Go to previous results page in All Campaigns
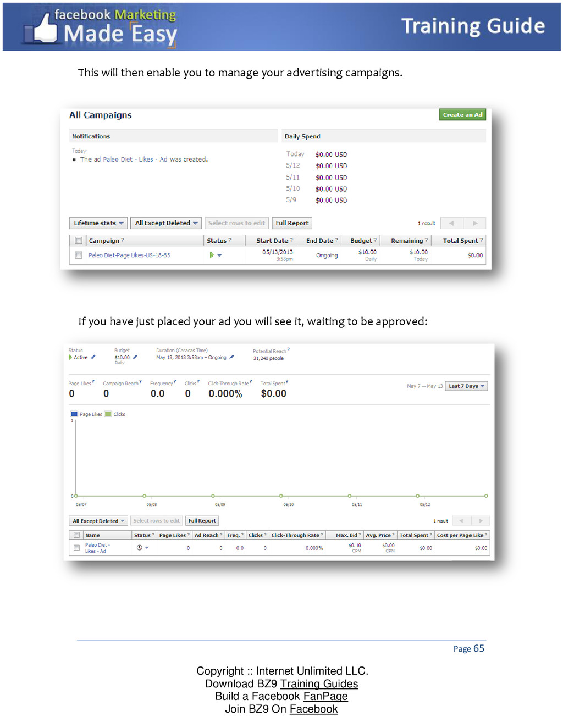This screenshot has height=728, width=563. [451, 223]
